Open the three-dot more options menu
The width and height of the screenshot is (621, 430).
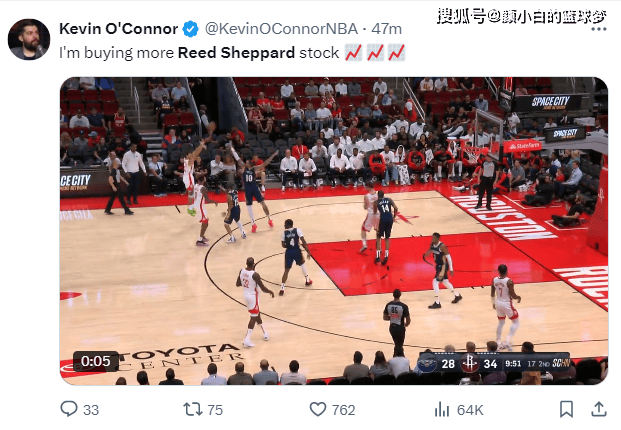coord(599,29)
